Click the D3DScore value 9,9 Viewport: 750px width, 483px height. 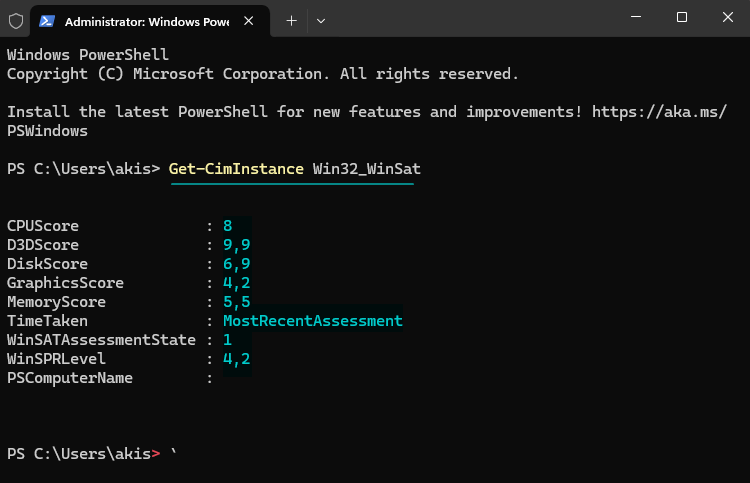237,245
